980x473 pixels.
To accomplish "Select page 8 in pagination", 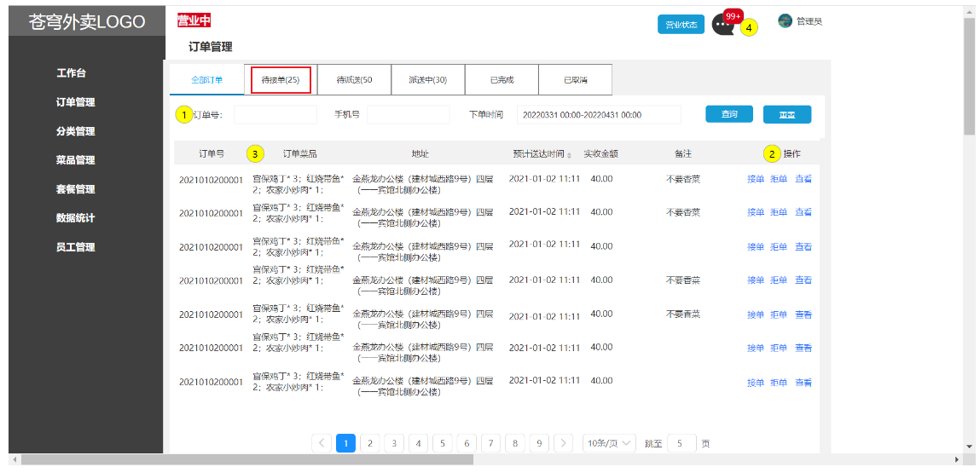I will click(515, 444).
